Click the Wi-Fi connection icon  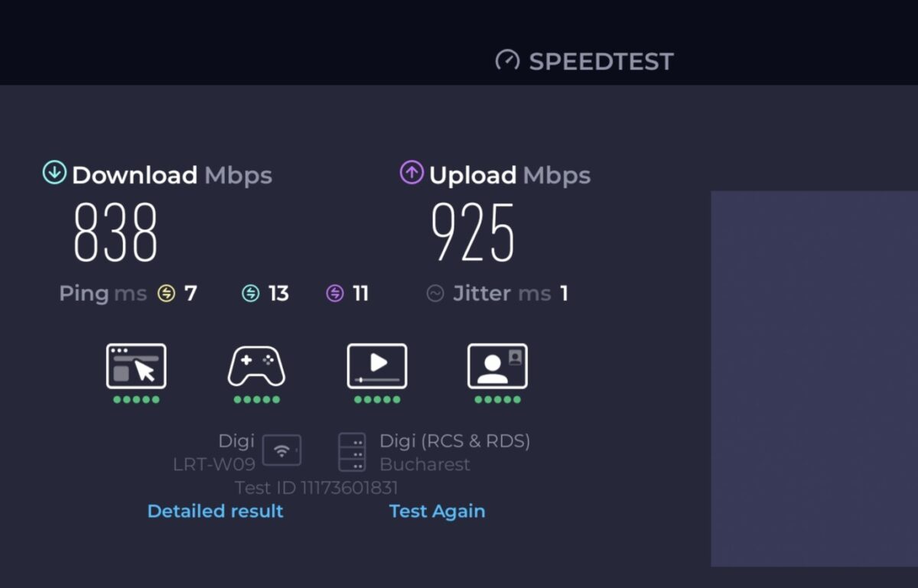click(282, 451)
